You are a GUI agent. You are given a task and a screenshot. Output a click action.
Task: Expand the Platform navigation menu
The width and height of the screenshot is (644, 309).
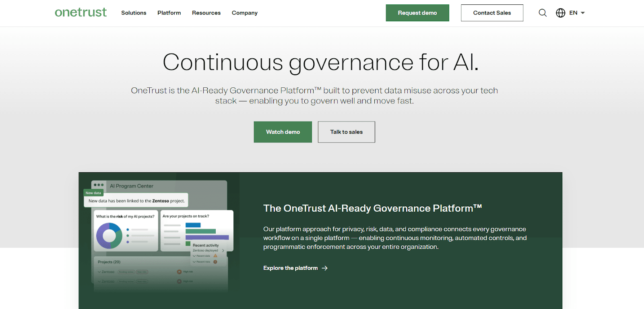click(x=169, y=13)
